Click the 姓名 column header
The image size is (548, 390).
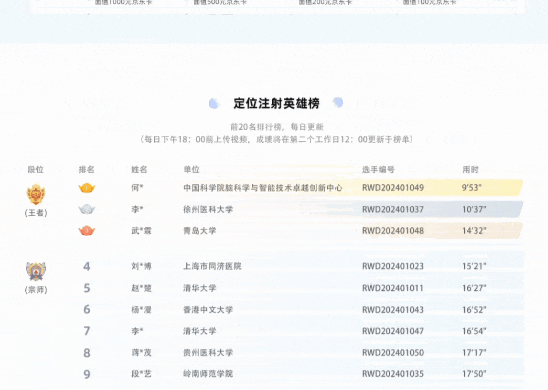tap(139, 169)
